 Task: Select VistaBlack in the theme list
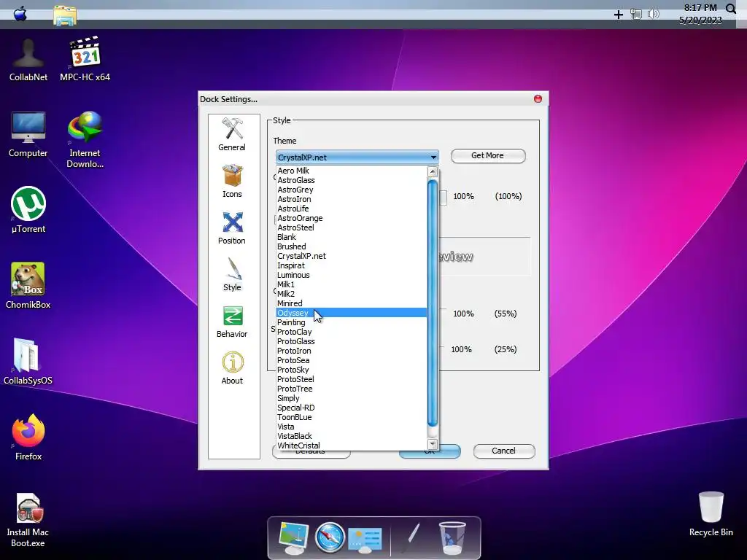(x=352, y=436)
